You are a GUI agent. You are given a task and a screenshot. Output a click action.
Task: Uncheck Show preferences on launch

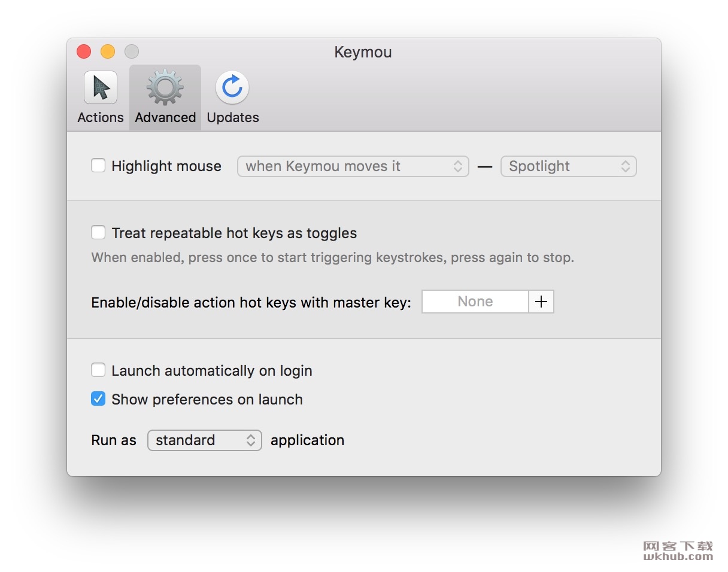pyautogui.click(x=98, y=398)
